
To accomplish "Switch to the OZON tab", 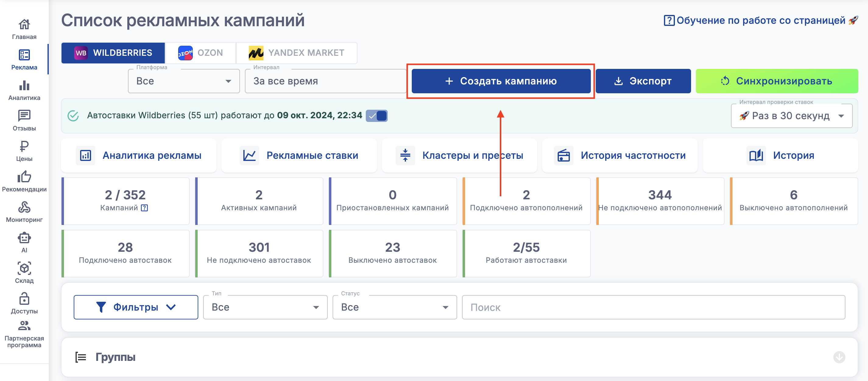I will click(200, 53).
